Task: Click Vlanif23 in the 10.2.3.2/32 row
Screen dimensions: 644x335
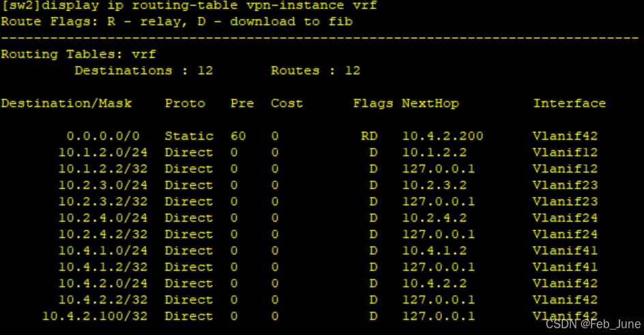Action: 565,201
